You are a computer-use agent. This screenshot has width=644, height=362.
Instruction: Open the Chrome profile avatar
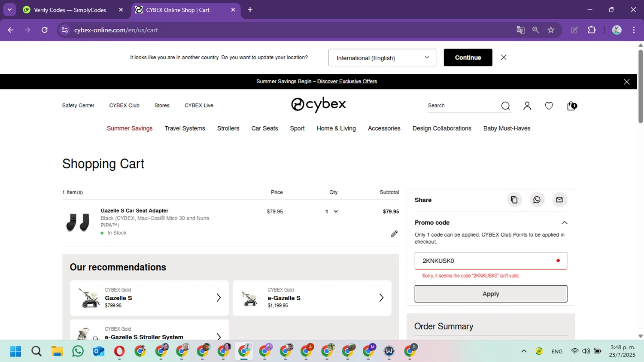coord(617,30)
